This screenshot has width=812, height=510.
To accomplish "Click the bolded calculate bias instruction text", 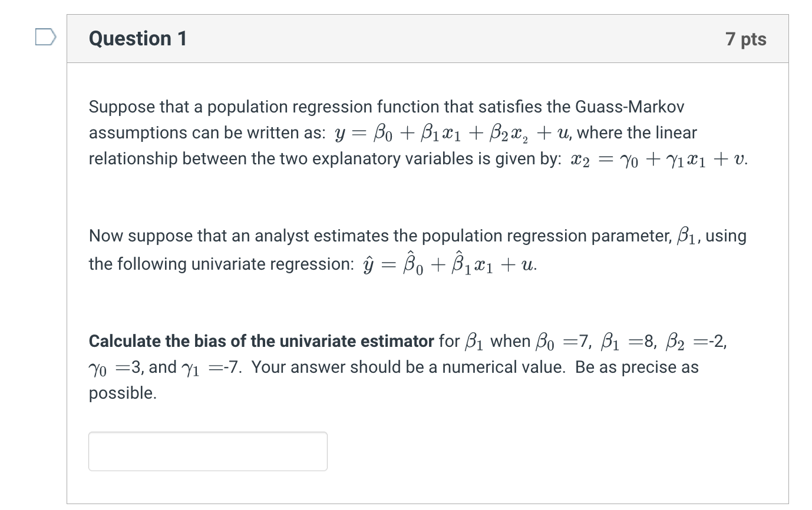I will pos(261,340).
